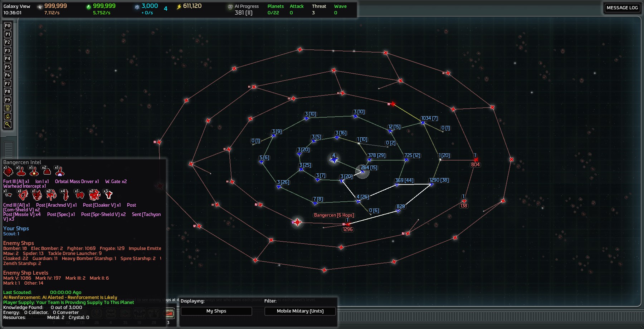Select the planet labeled 1290 [38]
644x329 pixels.
(431, 185)
